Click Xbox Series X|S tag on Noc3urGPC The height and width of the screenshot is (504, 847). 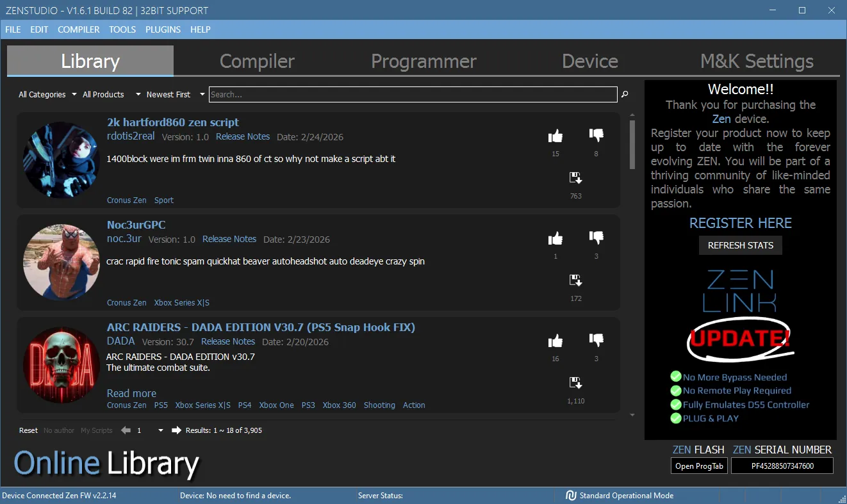[182, 302]
